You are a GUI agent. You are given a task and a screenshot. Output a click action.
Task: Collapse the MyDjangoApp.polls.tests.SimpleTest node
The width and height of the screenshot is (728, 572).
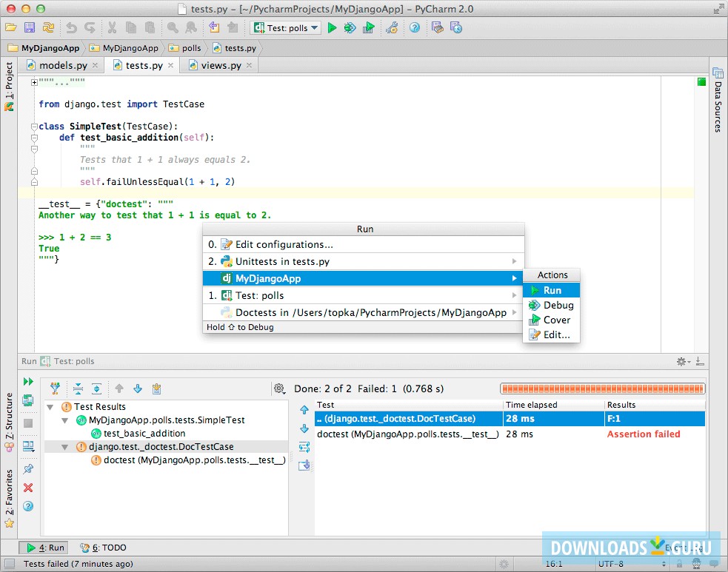[65, 420]
